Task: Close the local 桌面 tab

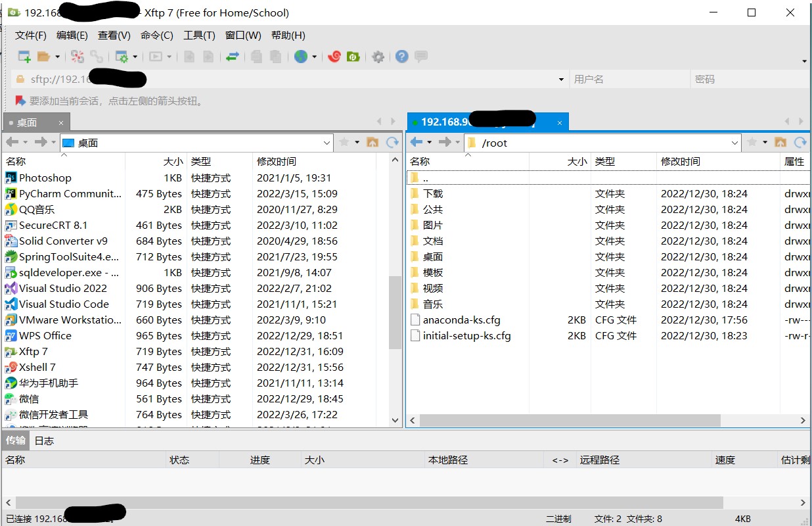Action: point(61,122)
